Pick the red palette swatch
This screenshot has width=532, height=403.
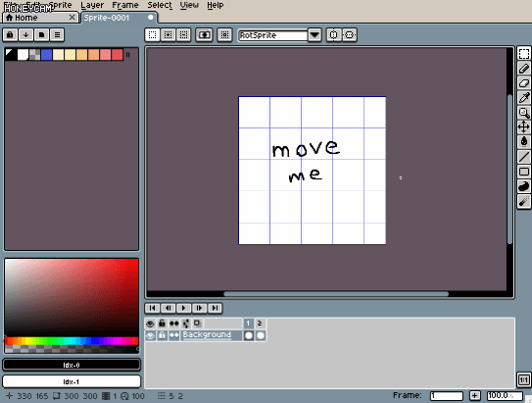[x=117, y=55]
